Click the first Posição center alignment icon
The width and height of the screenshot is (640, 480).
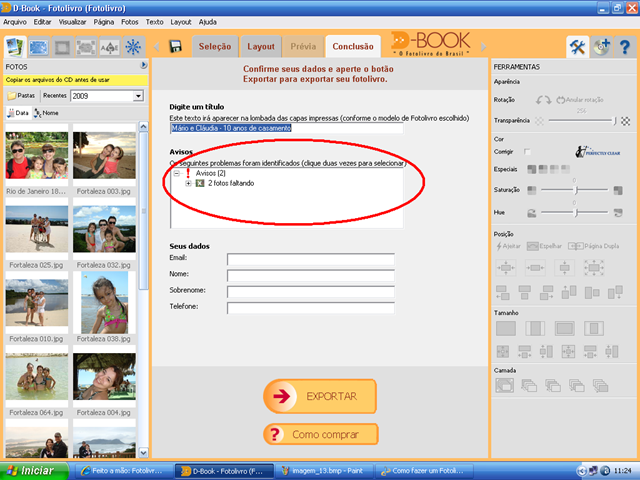click(506, 268)
